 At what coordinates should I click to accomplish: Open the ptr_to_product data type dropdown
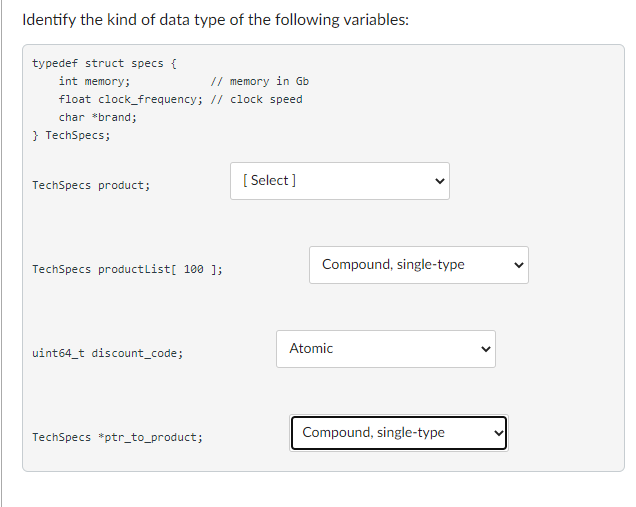(x=399, y=433)
